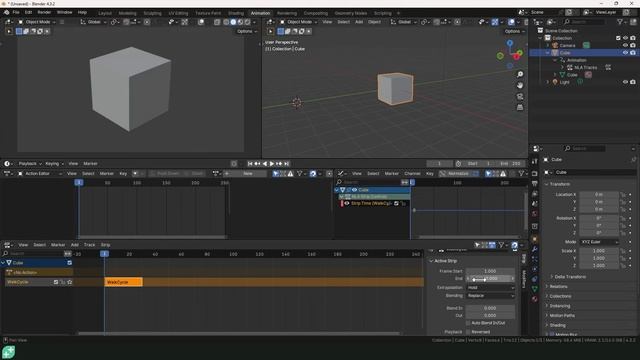640x360 pixels.
Task: Click the only-selected filter icon in NLA header
Action: (x=477, y=245)
